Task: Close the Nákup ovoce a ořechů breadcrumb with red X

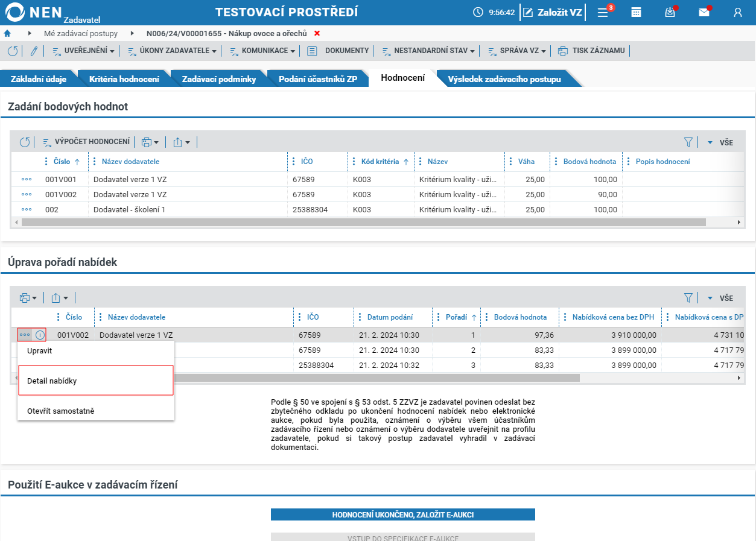Action: point(317,33)
